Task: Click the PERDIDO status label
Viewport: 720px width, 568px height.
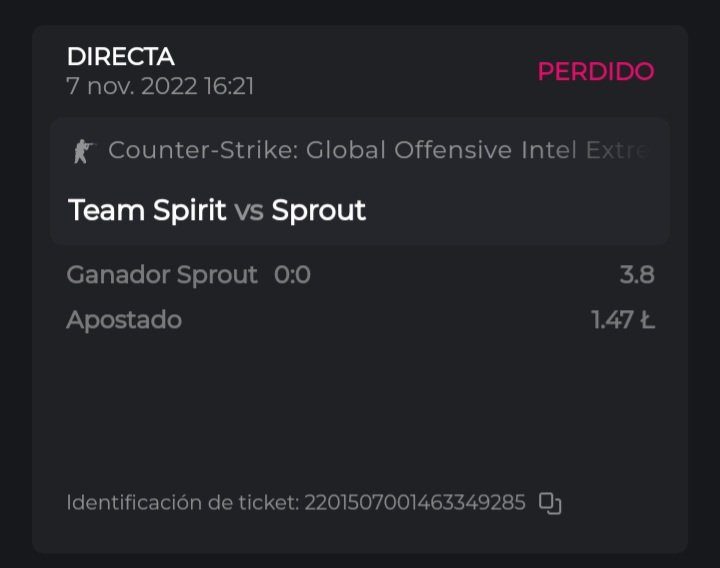Action: coord(595,72)
